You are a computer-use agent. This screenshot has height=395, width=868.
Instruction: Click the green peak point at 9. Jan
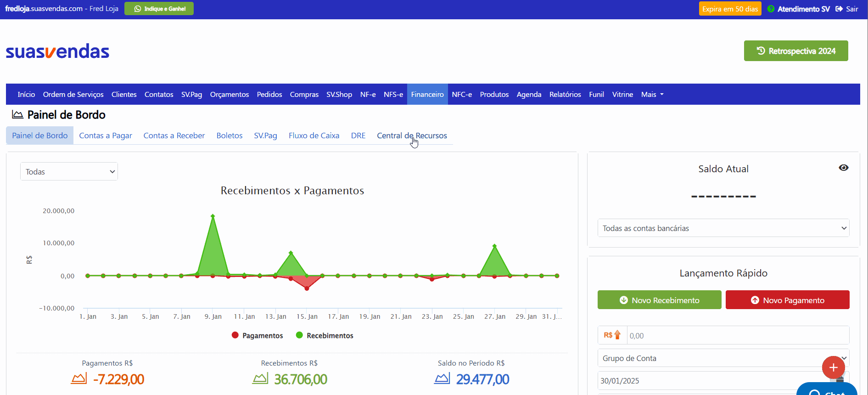tap(213, 216)
